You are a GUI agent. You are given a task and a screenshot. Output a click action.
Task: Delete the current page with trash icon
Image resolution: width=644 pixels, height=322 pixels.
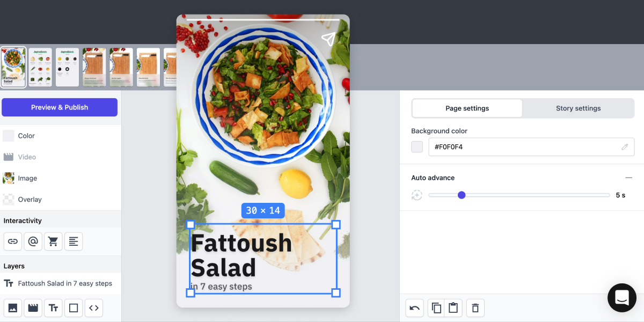point(475,308)
